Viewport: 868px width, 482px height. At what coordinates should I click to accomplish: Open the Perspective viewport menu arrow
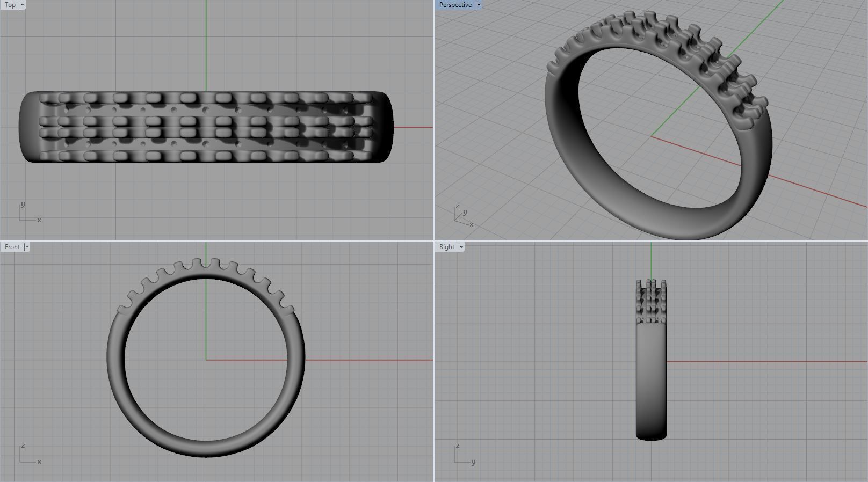coord(479,5)
